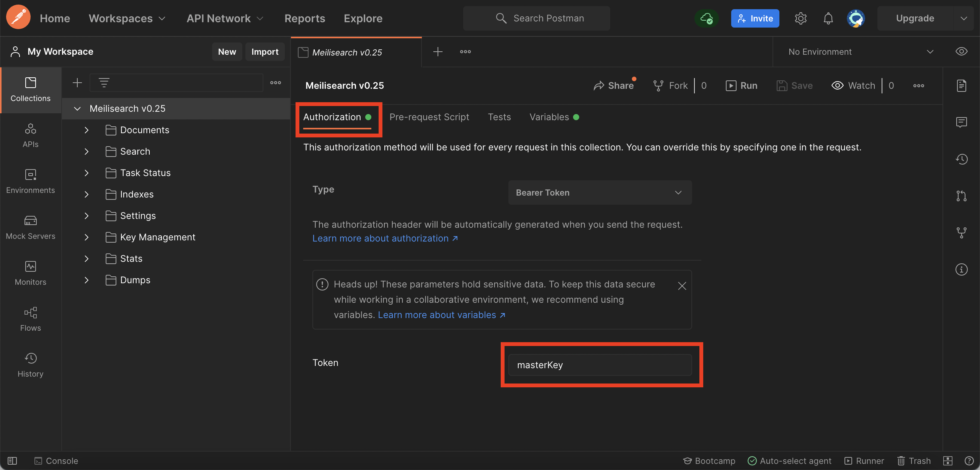Switch to the Tests tab
The image size is (980, 470).
click(499, 117)
